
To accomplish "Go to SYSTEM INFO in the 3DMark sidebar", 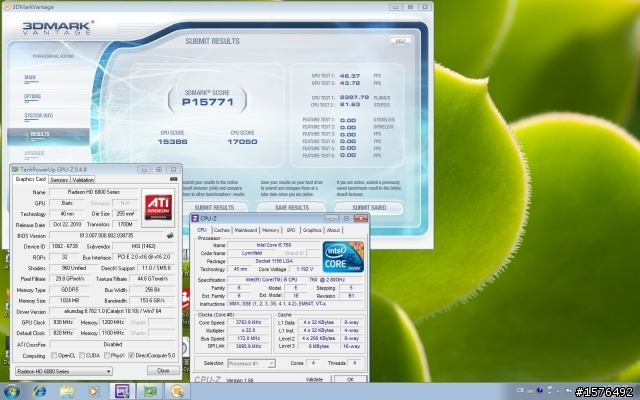I will pyautogui.click(x=38, y=116).
